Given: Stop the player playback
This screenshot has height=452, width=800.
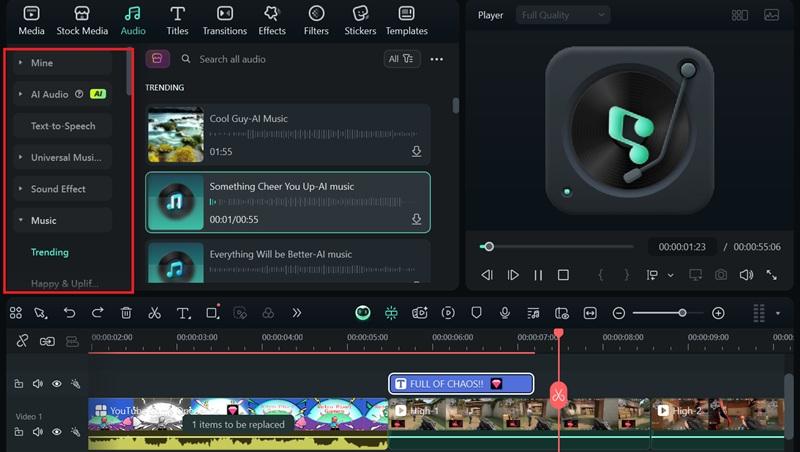Looking at the screenshot, I should click(563, 275).
